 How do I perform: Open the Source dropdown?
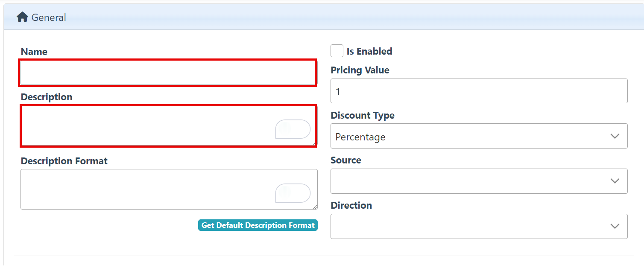pyautogui.click(x=470, y=181)
